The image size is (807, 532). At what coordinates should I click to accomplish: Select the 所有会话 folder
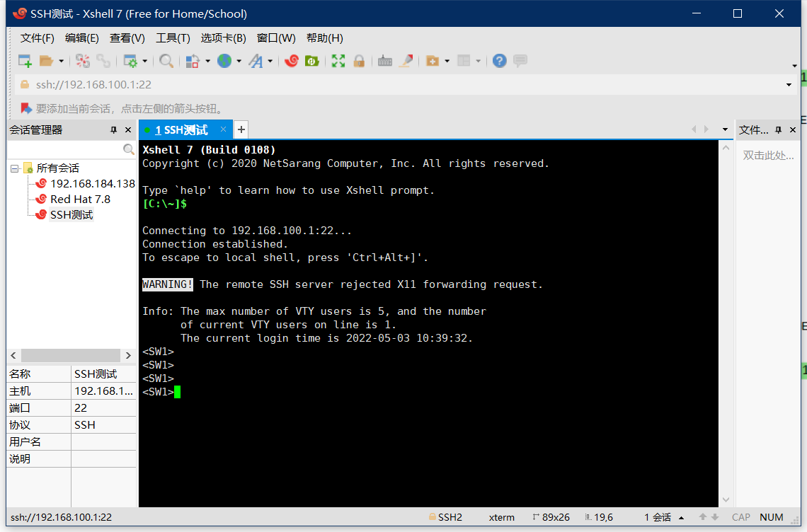coord(57,168)
